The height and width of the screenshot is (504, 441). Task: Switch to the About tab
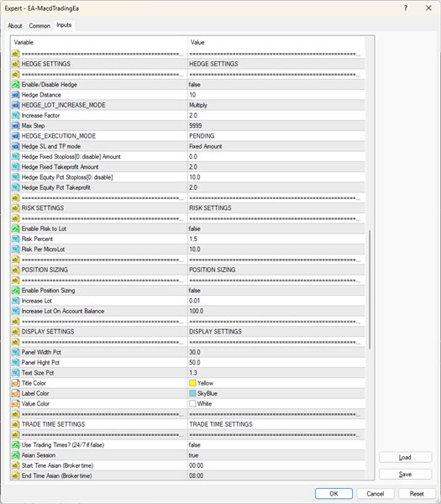[15, 26]
